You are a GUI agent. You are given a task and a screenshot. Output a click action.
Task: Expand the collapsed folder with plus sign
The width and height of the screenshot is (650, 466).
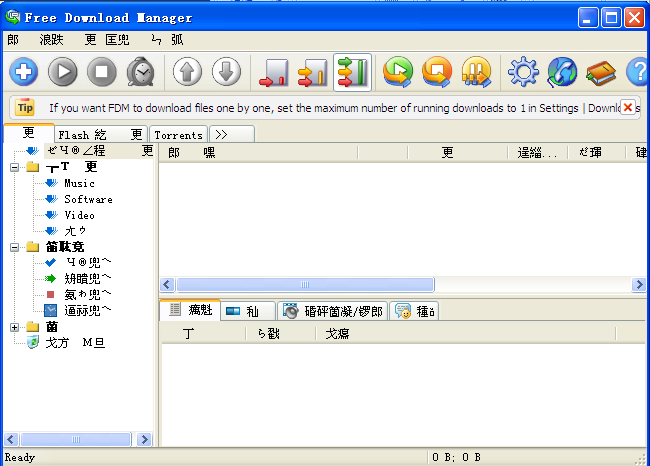[x=15, y=328]
